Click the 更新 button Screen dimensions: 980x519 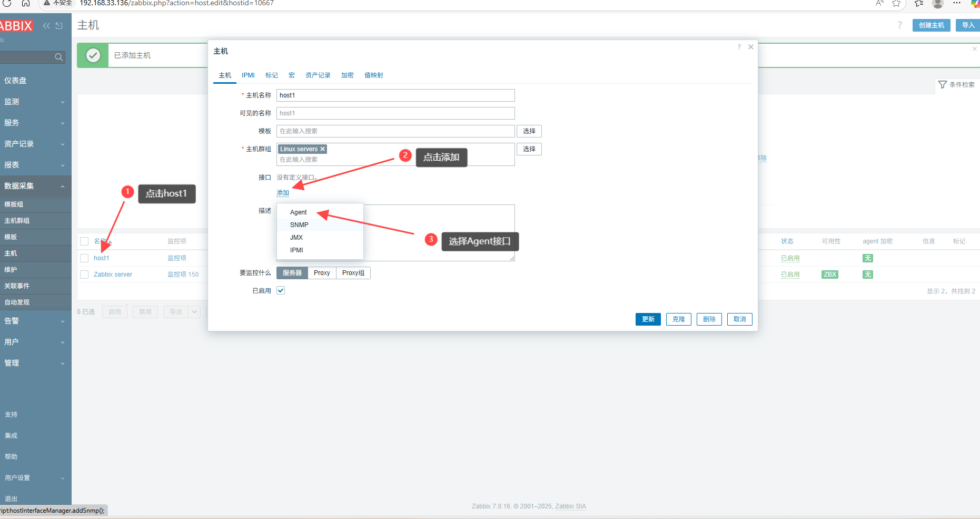[648, 319]
